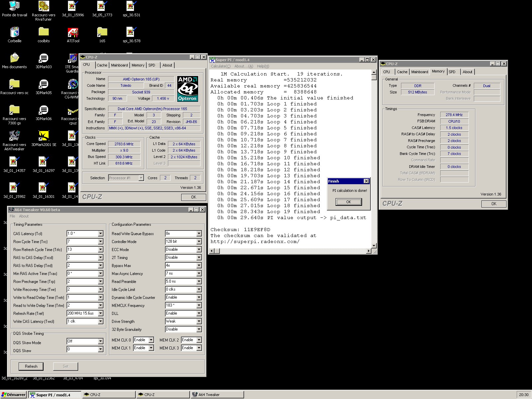This screenshot has height=399, width=532.
Task: Open the Controller Mode dropdown
Action: [x=199, y=242]
